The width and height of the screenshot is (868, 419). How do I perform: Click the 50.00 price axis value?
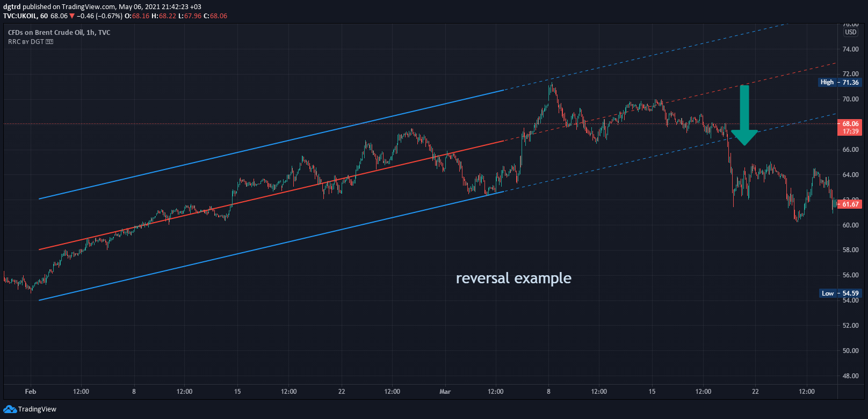pos(850,351)
